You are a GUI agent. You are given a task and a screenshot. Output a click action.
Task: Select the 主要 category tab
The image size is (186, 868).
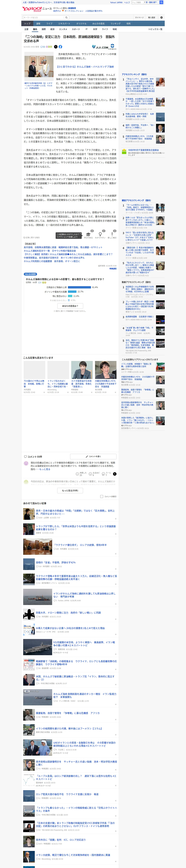[26, 29]
